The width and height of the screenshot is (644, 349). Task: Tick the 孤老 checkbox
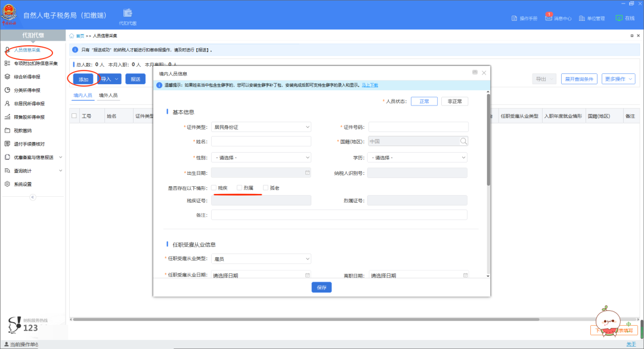[x=265, y=188]
